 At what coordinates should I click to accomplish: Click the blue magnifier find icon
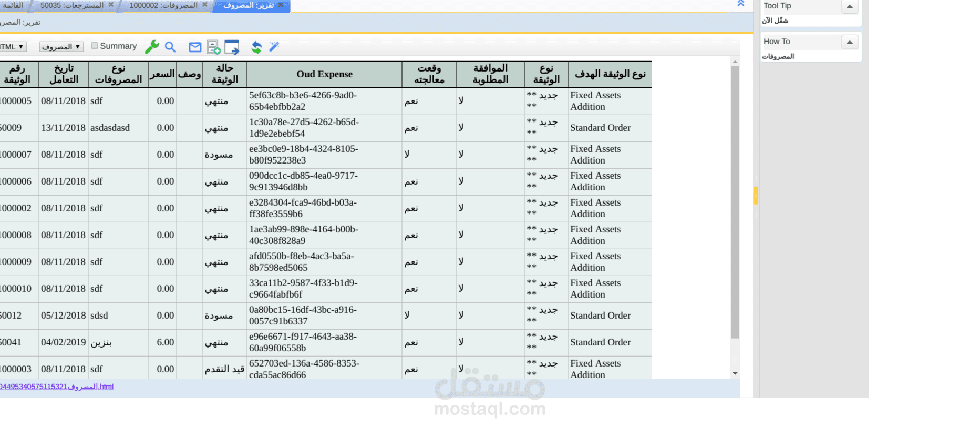click(x=170, y=47)
